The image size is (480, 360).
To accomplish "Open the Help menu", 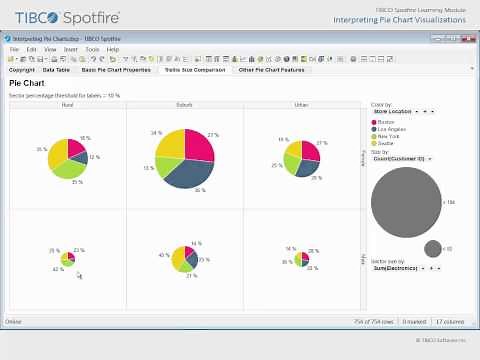I will coord(113,49).
